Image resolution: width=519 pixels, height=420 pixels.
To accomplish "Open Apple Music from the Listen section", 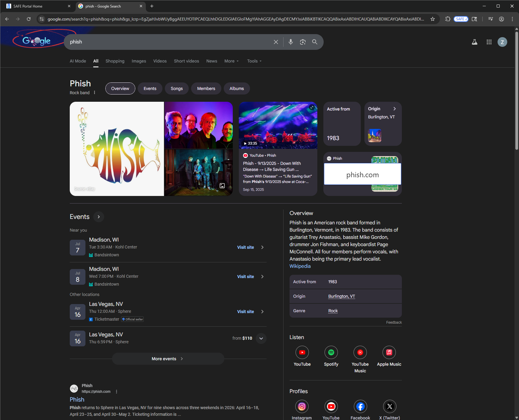I will [389, 352].
